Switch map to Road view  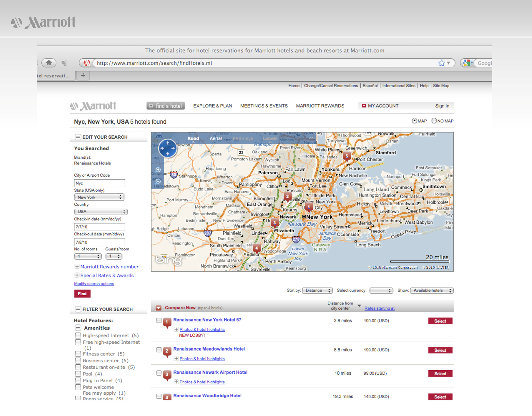point(193,138)
